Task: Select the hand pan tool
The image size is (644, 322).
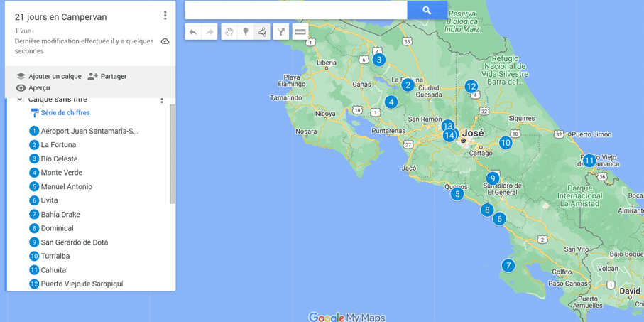Action: tap(229, 32)
